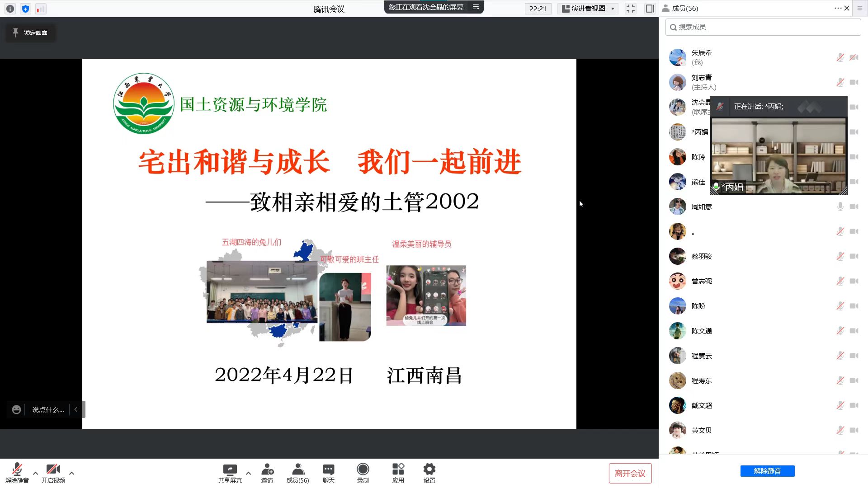Expand video options arrow beside 开启视频
Image resolution: width=868 pixels, height=488 pixels.
pos(71,473)
